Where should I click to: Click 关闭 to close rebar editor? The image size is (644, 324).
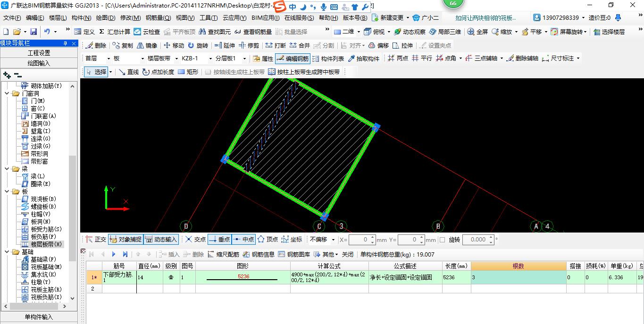tap(348, 254)
